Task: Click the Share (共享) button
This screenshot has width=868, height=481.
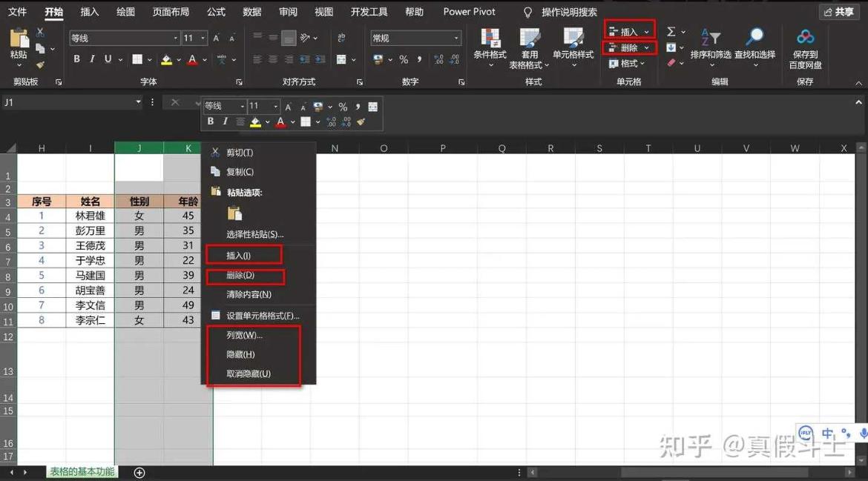Action: (x=839, y=12)
